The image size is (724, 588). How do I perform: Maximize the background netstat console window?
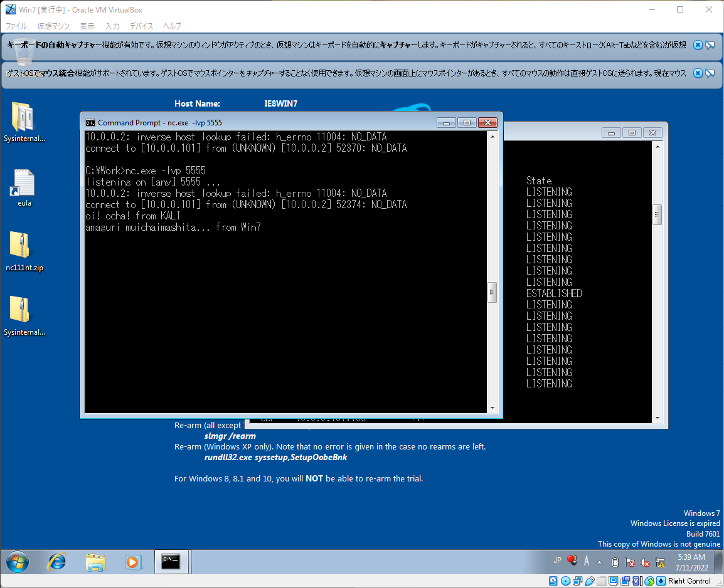[x=632, y=133]
